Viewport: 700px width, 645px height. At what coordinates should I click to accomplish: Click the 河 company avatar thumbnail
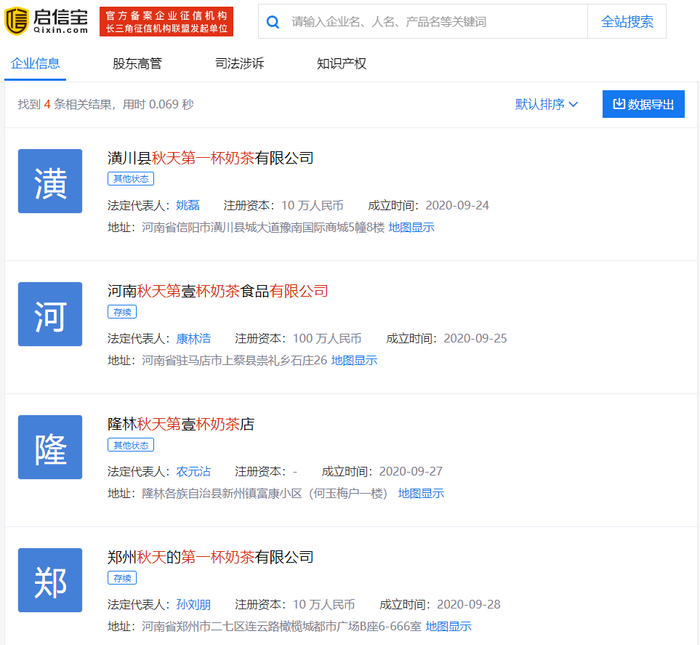(x=50, y=314)
